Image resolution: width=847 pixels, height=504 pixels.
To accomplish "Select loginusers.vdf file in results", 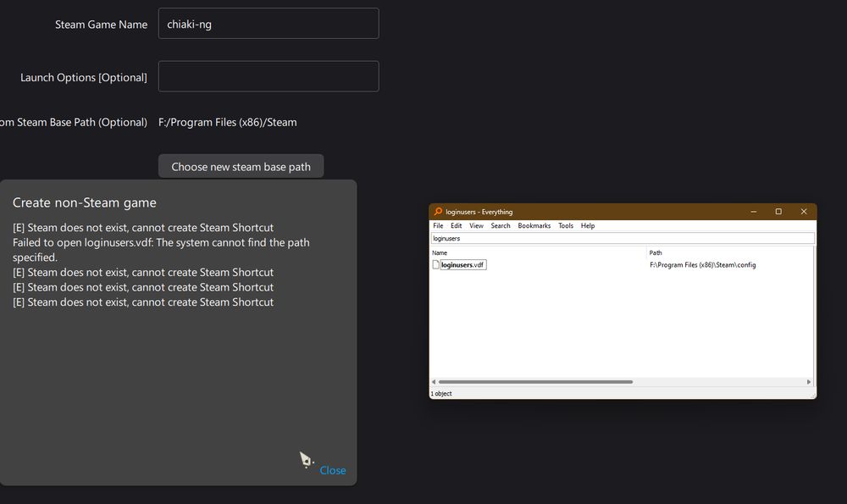I will pyautogui.click(x=463, y=264).
